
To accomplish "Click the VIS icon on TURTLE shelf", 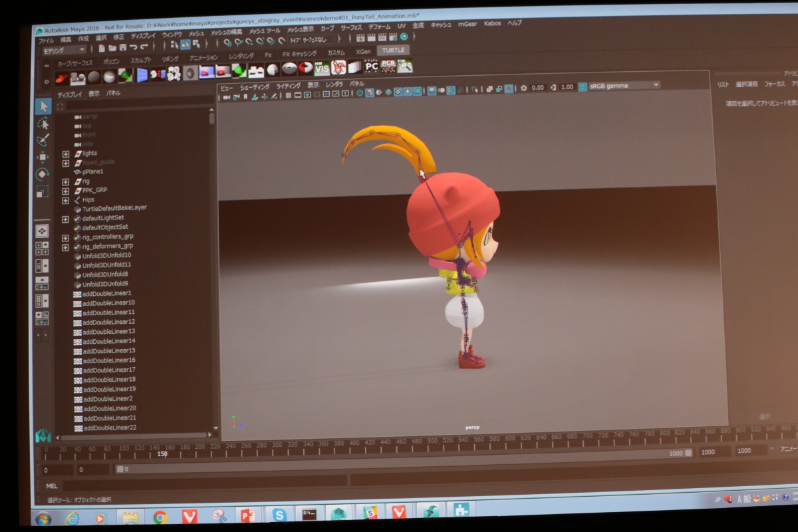I will [322, 68].
